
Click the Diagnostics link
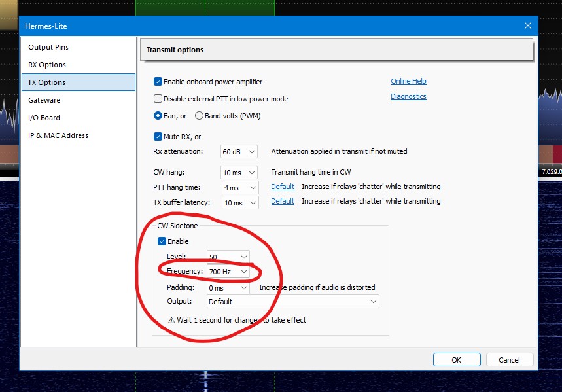(x=408, y=96)
